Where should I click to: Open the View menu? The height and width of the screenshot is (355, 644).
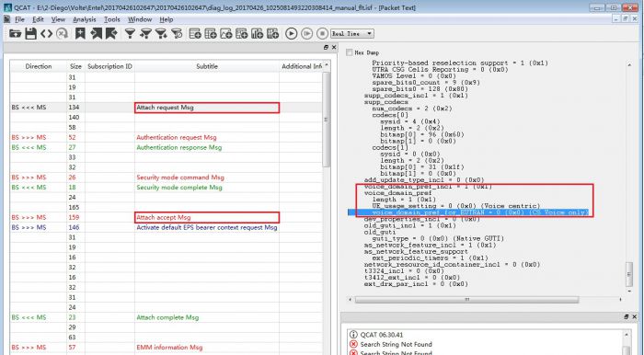(58, 19)
